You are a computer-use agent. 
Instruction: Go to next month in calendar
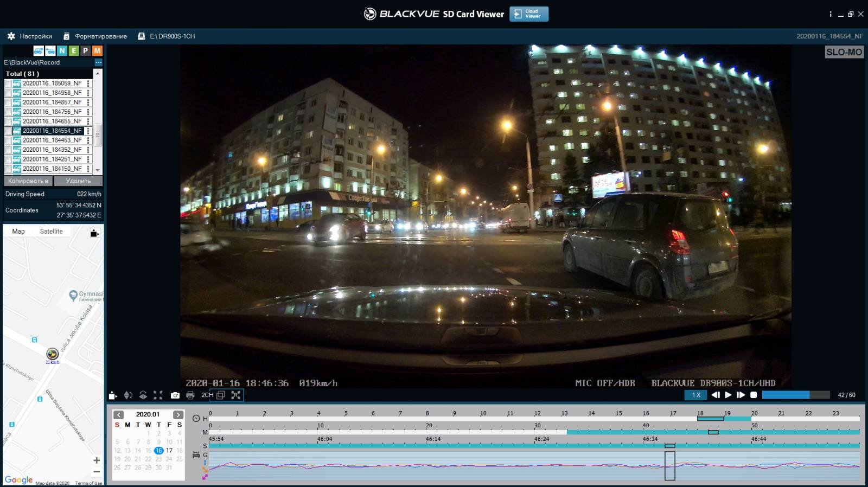click(178, 414)
